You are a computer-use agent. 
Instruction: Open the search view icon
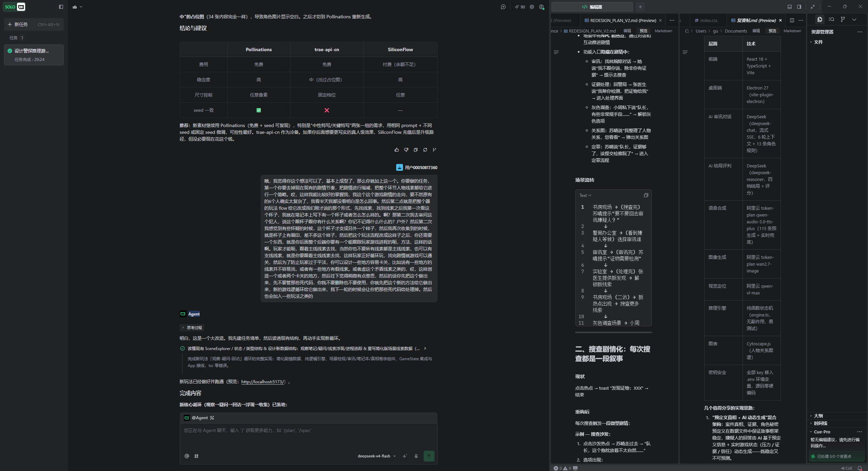pos(831,19)
